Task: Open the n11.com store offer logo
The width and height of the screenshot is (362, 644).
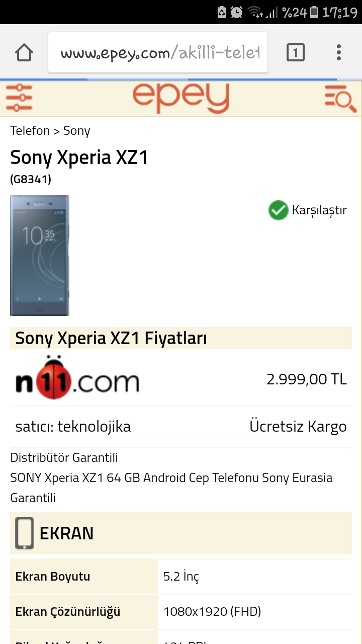Action: [x=77, y=378]
